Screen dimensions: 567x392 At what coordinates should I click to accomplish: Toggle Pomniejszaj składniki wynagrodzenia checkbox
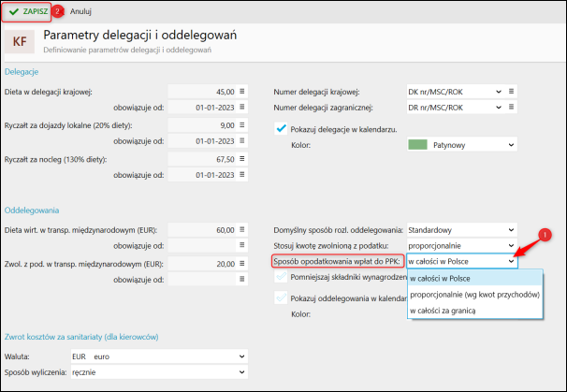click(281, 277)
